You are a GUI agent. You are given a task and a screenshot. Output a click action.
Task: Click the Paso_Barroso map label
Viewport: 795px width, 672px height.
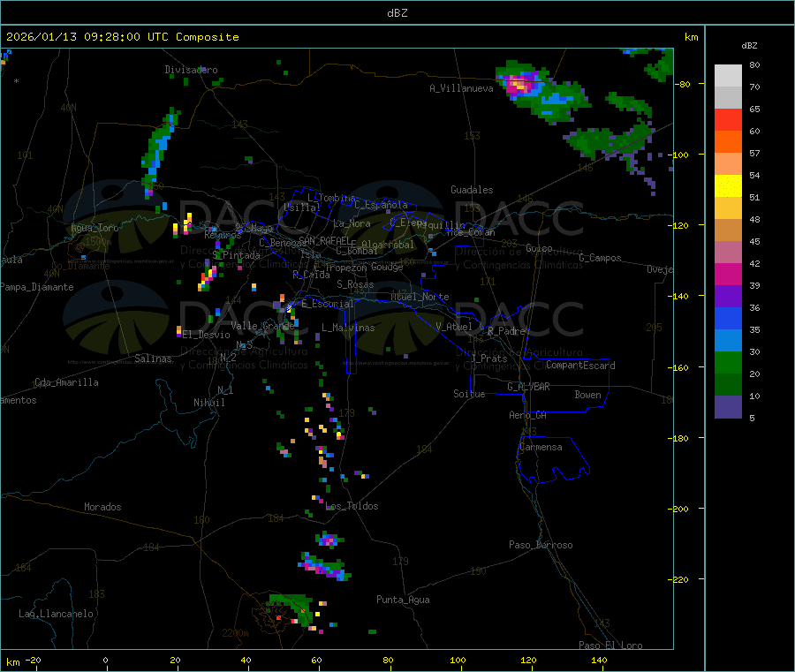pos(541,545)
